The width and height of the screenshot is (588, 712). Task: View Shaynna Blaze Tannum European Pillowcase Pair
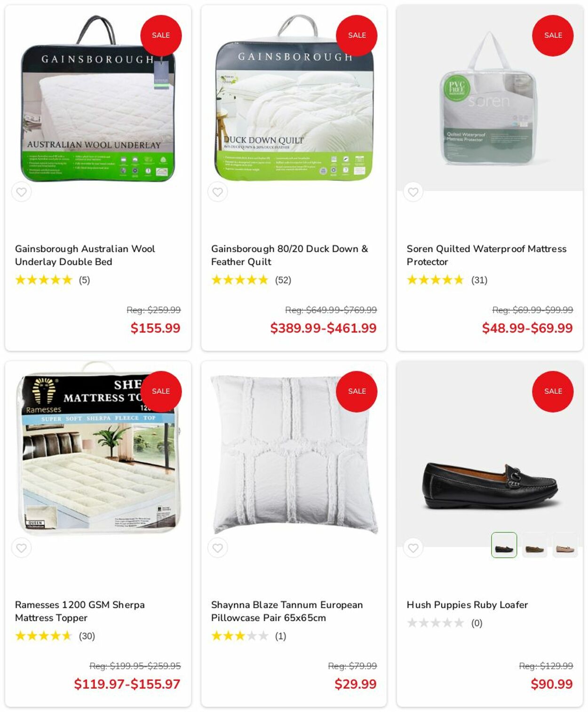coord(286,611)
